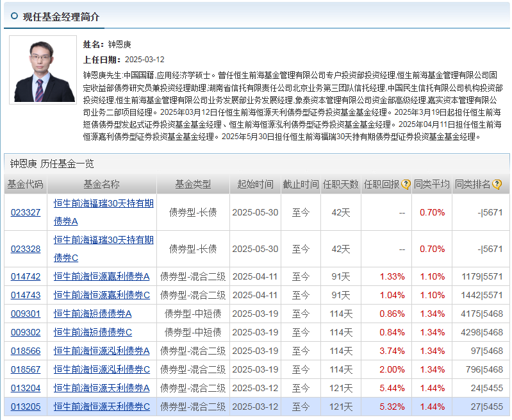The width and height of the screenshot is (512, 420).
Task: Open fund code 014743 link
Action: pos(26,295)
